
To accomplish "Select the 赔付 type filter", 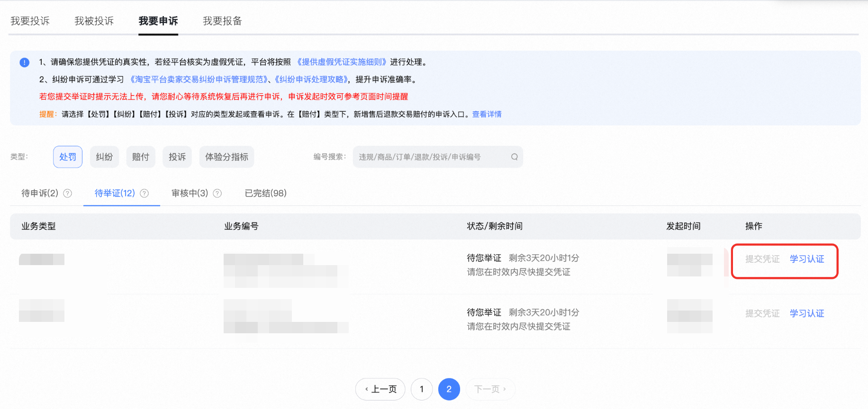I will click(x=141, y=157).
